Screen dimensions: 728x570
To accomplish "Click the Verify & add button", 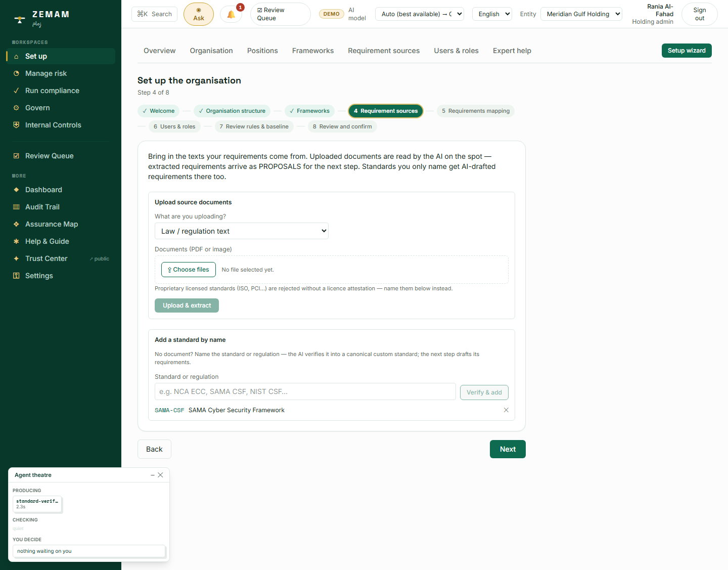I will pyautogui.click(x=484, y=392).
